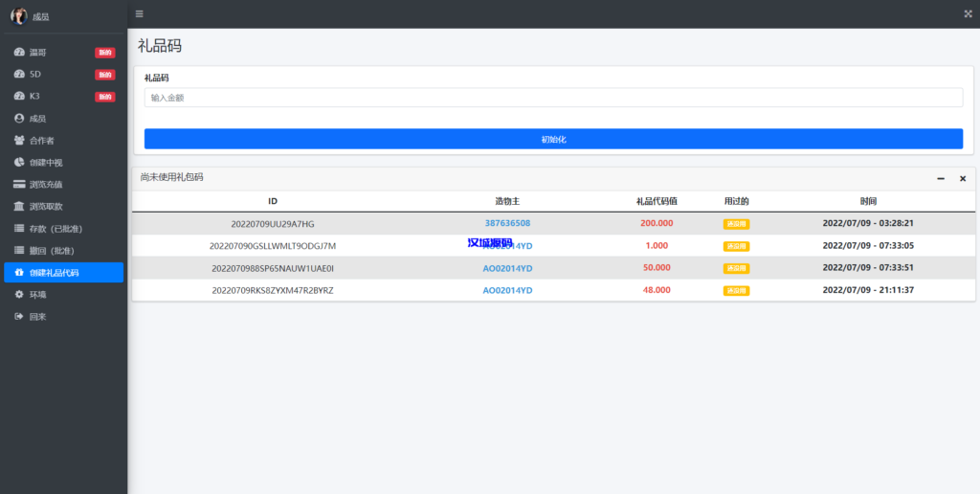Click the 浏览充值 credit card icon
This screenshot has width=980, height=494.
[x=19, y=185]
